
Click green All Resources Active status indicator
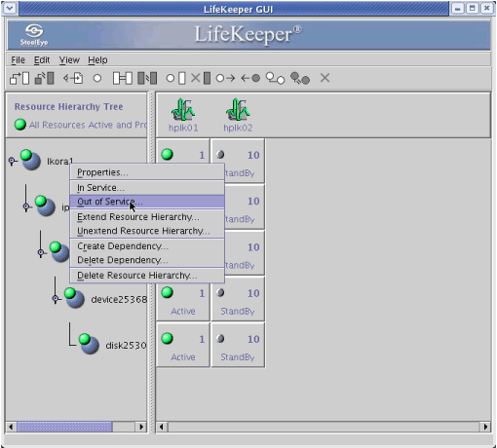(20, 125)
